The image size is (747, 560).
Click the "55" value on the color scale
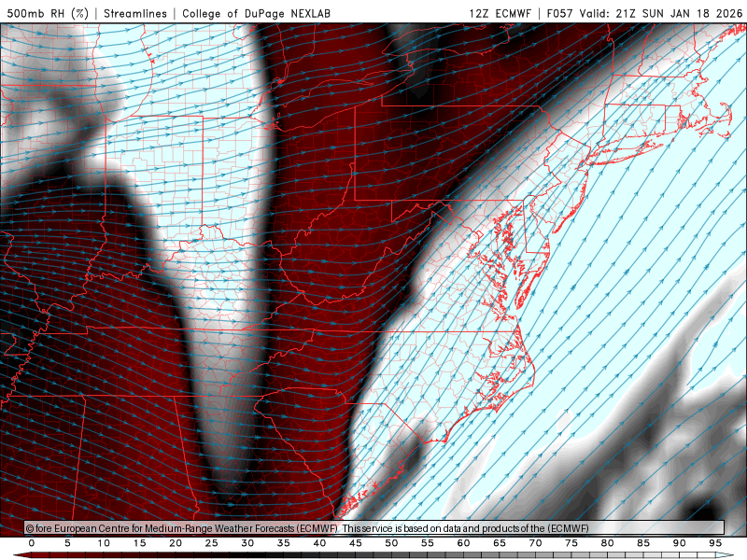(428, 543)
